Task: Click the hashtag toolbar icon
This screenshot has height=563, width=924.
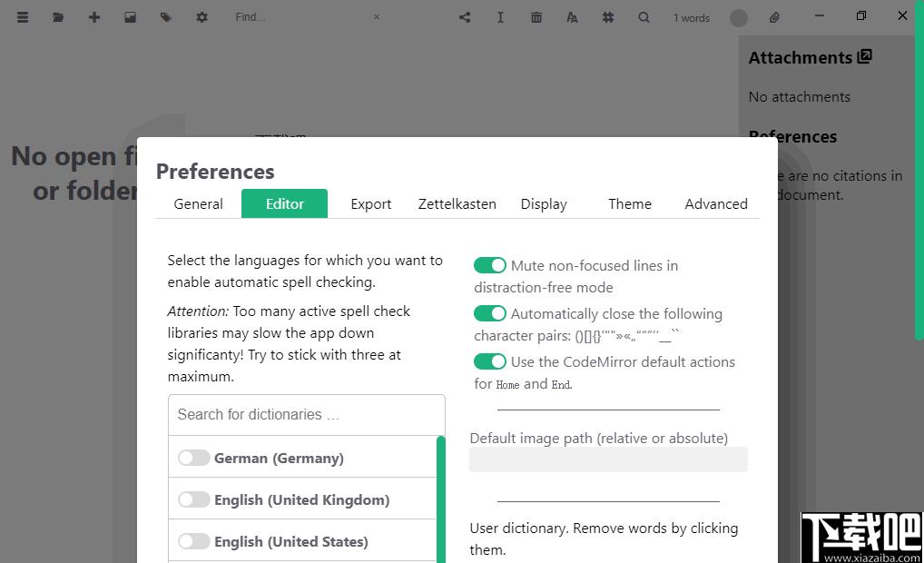Action: pyautogui.click(x=608, y=17)
